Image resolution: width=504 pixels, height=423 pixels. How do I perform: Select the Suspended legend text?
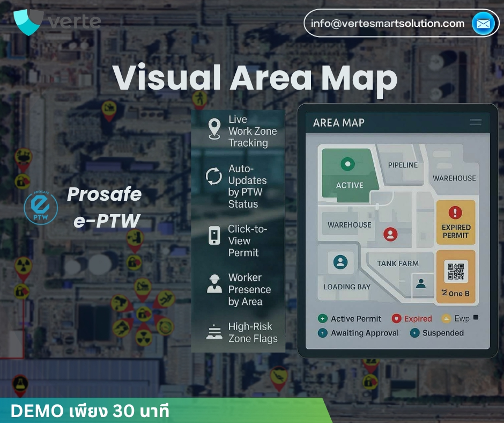point(443,333)
